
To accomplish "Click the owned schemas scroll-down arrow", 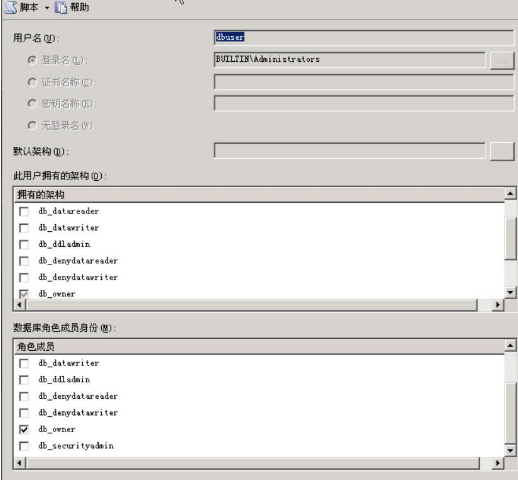I will tap(510, 293).
